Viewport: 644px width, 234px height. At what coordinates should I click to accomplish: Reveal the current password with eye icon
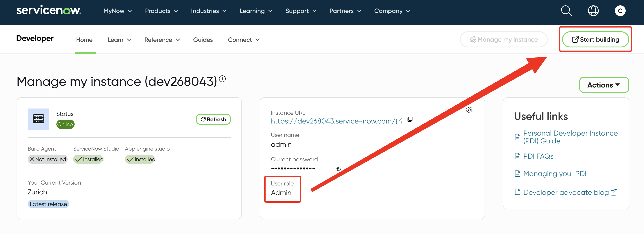coord(338,169)
